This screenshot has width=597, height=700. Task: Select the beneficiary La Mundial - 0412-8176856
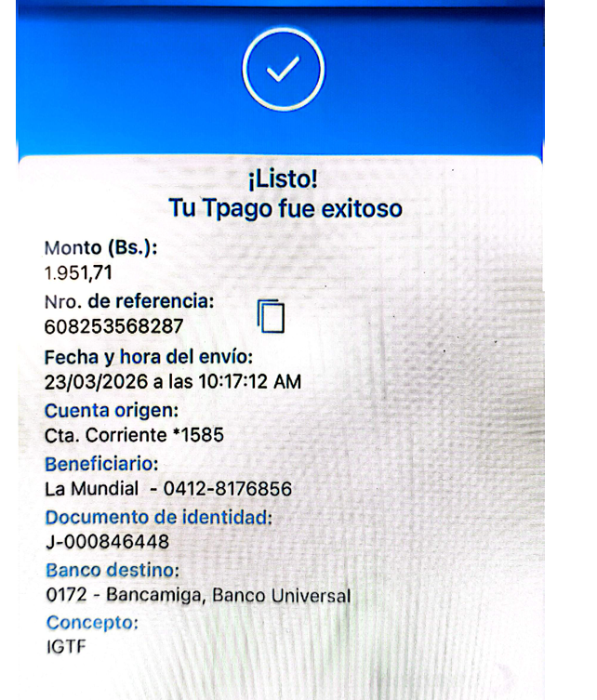click(x=168, y=489)
